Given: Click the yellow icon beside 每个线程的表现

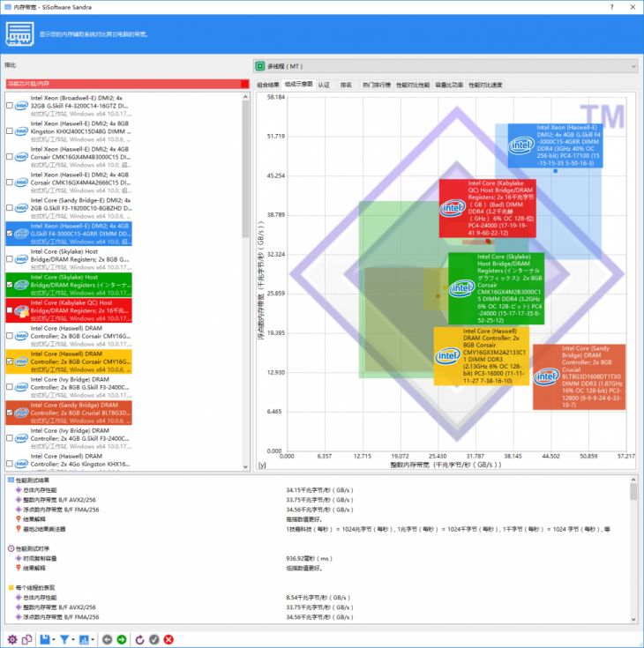Looking at the screenshot, I should (x=11, y=587).
